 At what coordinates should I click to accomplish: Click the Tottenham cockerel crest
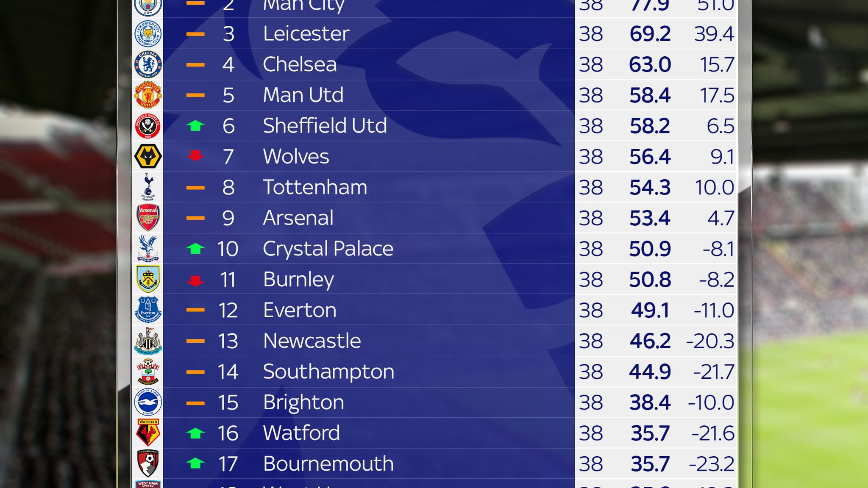tap(148, 187)
